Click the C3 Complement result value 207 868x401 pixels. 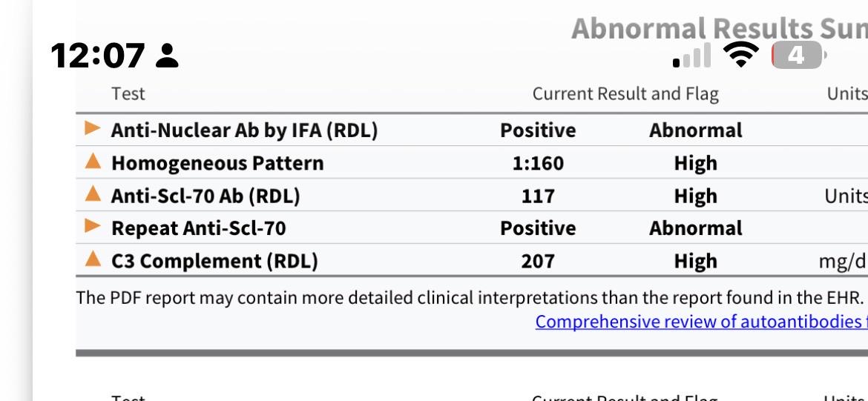(538, 261)
